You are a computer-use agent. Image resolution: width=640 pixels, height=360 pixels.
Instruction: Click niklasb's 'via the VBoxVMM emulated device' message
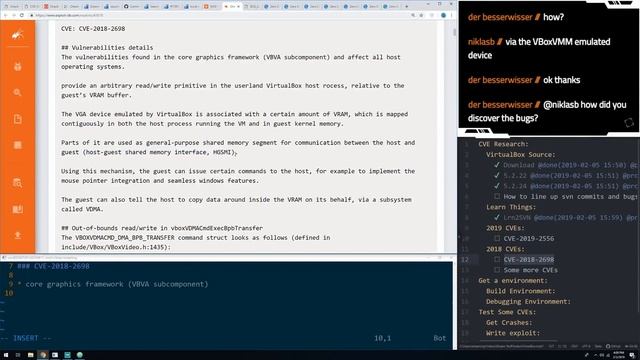coord(539,49)
